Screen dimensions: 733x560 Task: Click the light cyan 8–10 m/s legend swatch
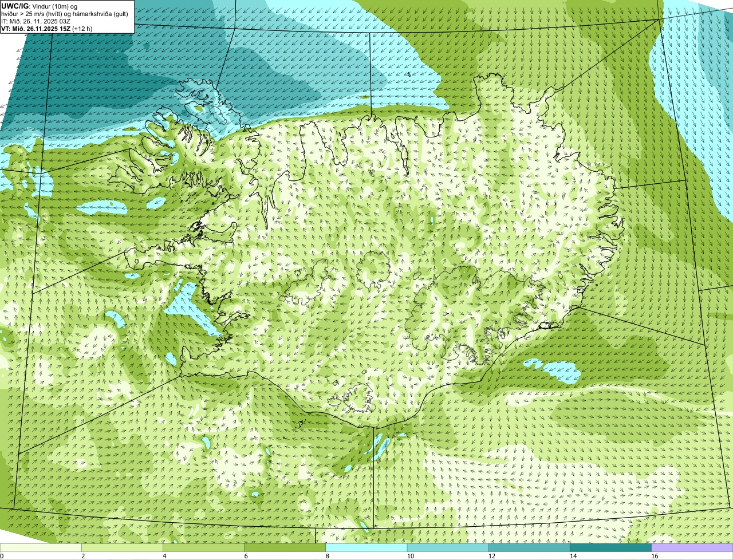pos(366,547)
